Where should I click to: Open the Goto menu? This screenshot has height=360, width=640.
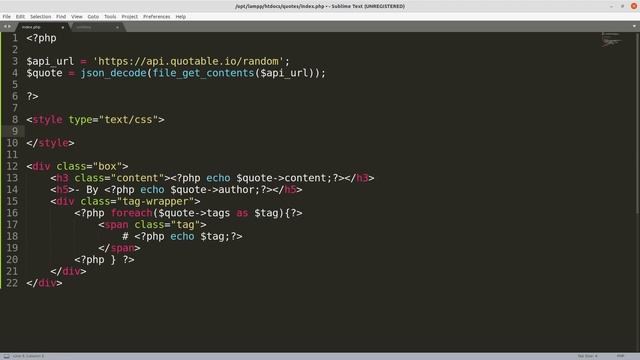coord(93,17)
